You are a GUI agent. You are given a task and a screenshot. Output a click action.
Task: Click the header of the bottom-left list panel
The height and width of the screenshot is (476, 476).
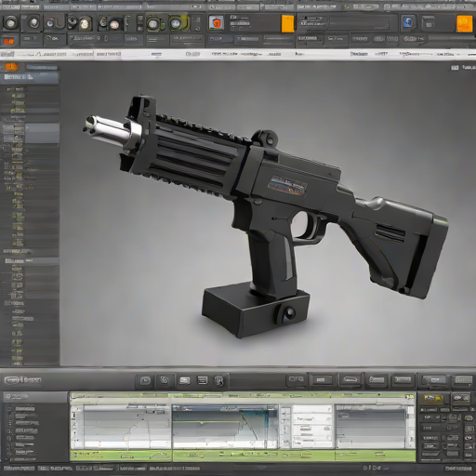pos(35,396)
